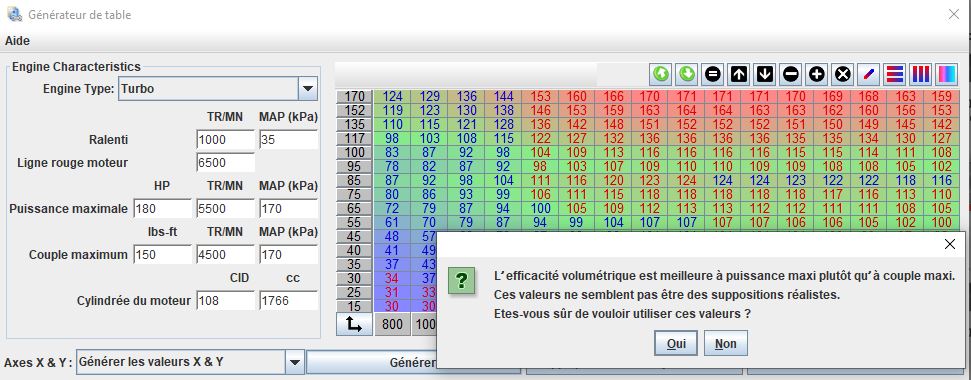Decline with the Non button

(726, 343)
